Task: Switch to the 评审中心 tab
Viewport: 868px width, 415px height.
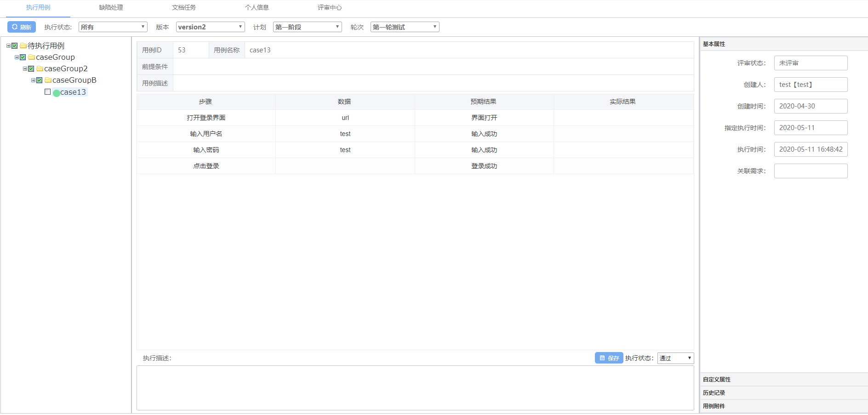Action: tap(329, 7)
